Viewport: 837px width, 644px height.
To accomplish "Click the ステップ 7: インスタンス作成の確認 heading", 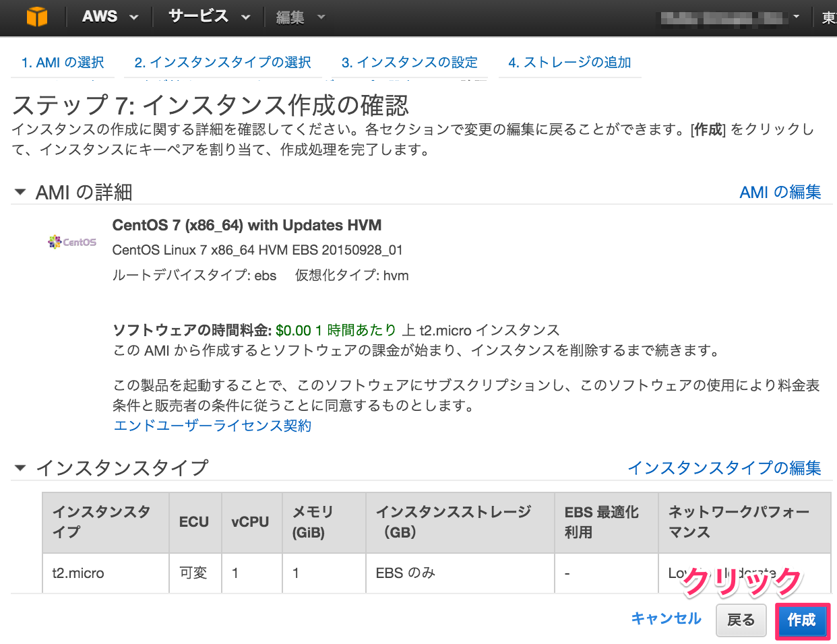I will pos(211,105).
